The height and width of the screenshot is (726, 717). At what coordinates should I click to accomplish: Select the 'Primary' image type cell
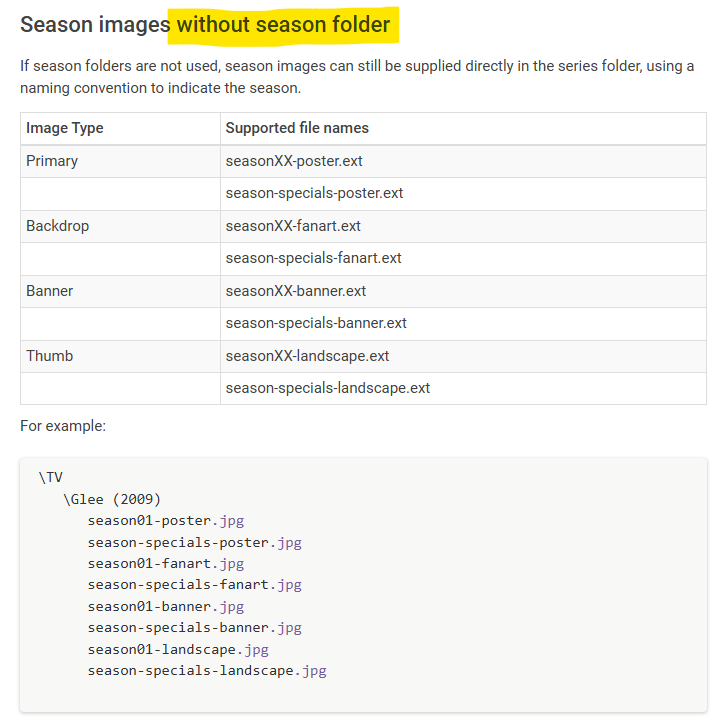click(x=52, y=161)
